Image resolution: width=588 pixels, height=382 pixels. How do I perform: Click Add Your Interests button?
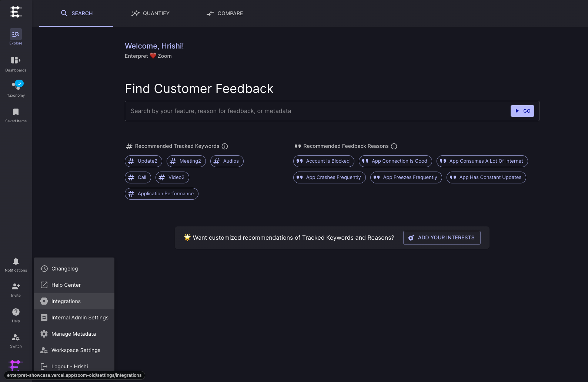442,238
